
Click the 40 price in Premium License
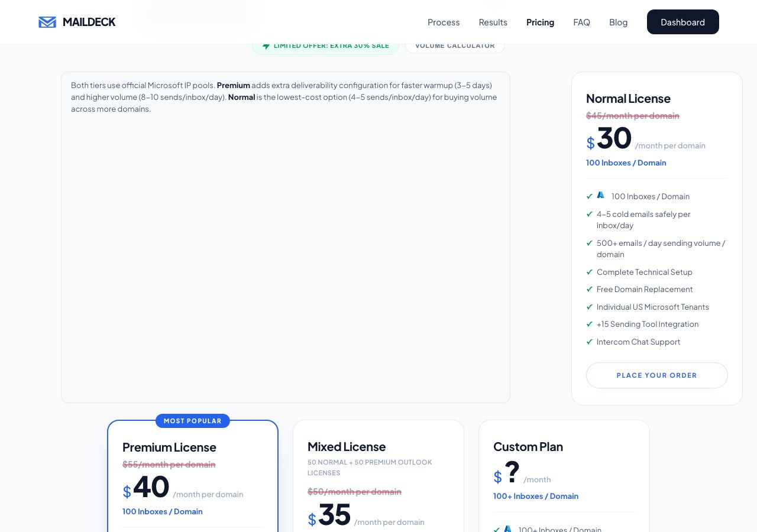point(151,487)
